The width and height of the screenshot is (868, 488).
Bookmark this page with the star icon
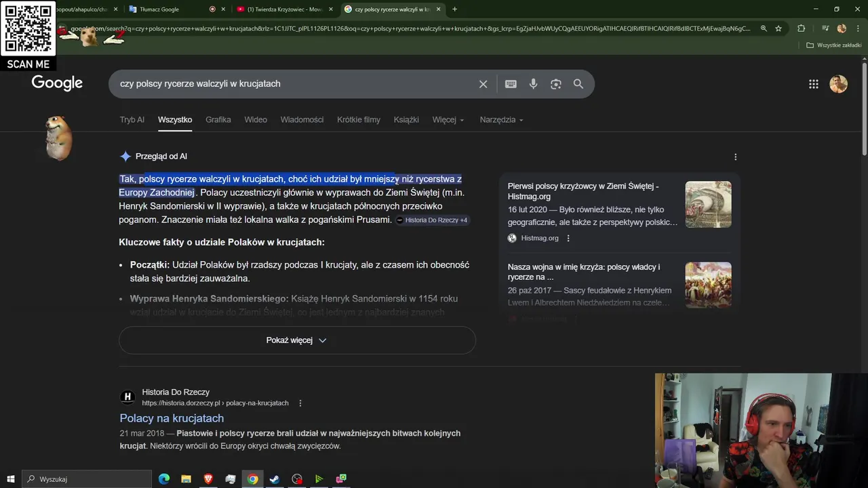[778, 28]
